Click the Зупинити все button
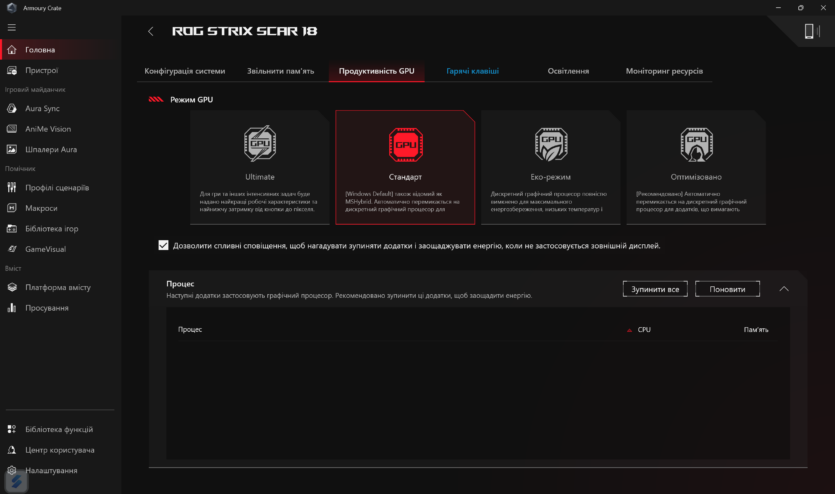This screenshot has height=494, width=835. point(655,289)
